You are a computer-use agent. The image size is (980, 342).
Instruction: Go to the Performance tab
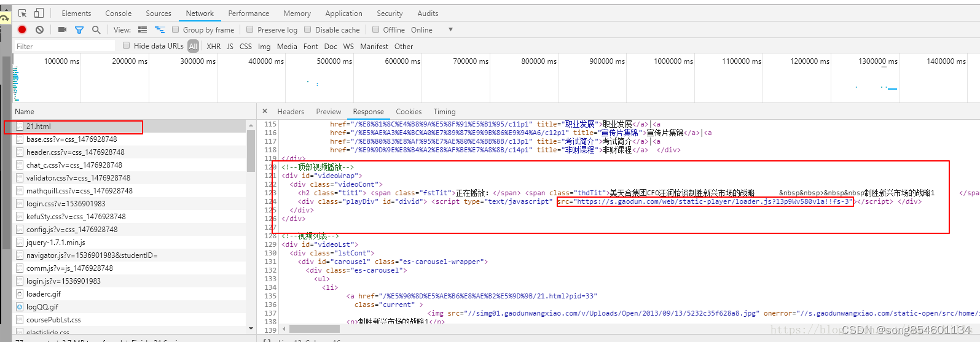(x=248, y=13)
